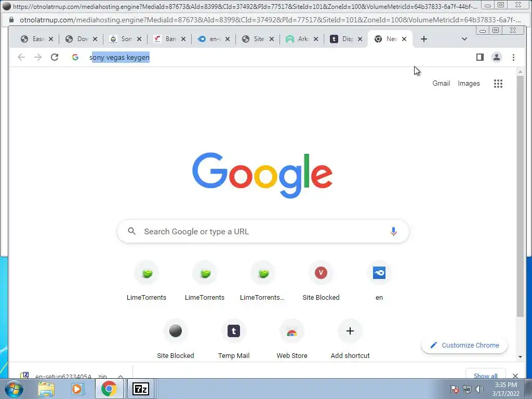Image resolution: width=532 pixels, height=399 pixels.
Task: Go back using the back arrow
Action: [21, 57]
